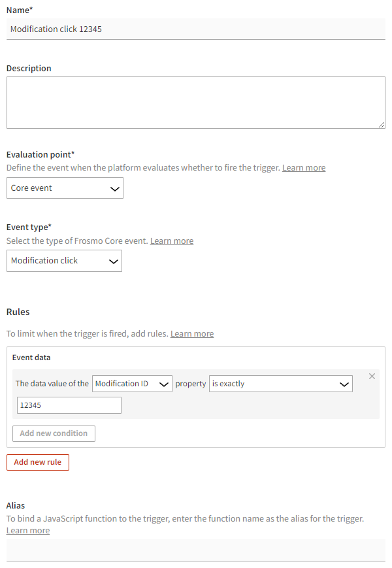Viewport: 392px width, 568px height.
Task: Open the Evaluation point dropdown showing 'Core event'
Action: 65,188
